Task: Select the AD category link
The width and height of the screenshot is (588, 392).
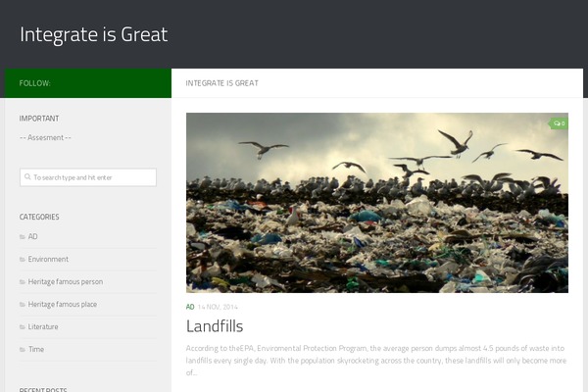Action: [32, 237]
